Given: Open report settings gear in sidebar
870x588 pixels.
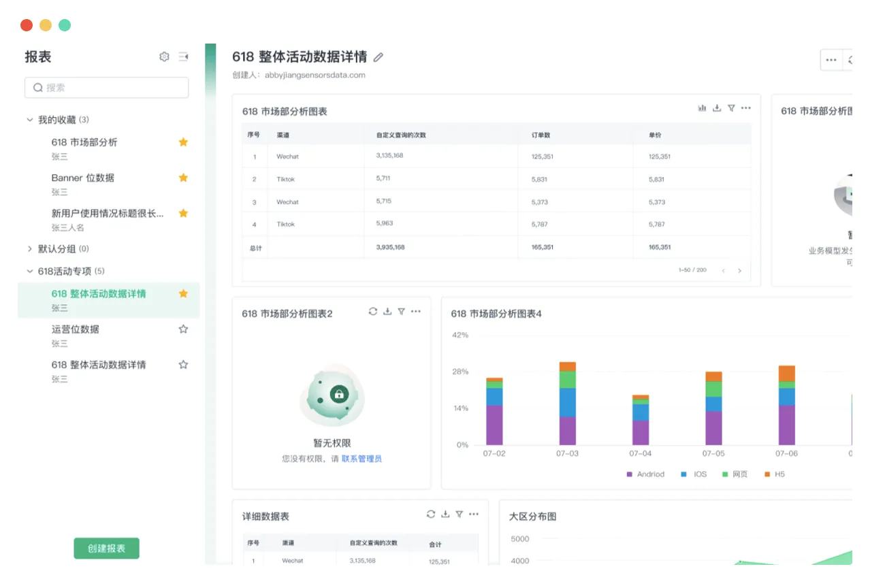Looking at the screenshot, I should (164, 56).
